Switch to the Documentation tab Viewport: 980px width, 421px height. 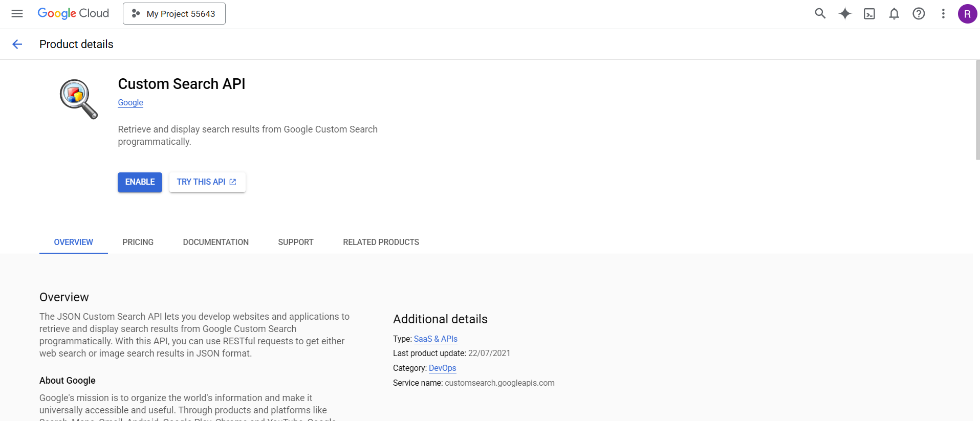216,242
